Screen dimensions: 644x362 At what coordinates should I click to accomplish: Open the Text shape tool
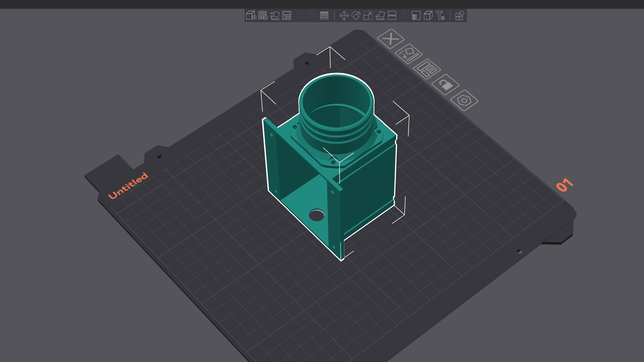click(x=440, y=15)
